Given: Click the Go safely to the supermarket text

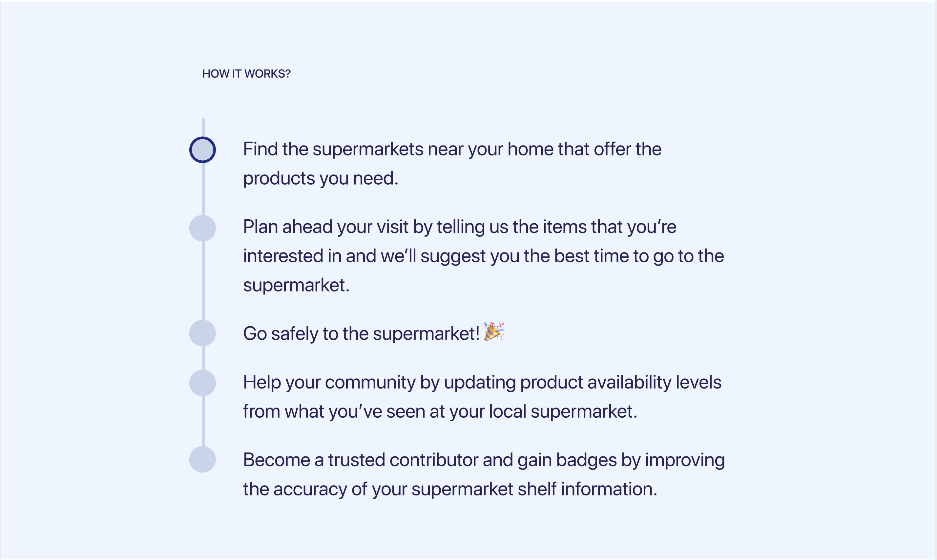Looking at the screenshot, I should click(x=361, y=333).
